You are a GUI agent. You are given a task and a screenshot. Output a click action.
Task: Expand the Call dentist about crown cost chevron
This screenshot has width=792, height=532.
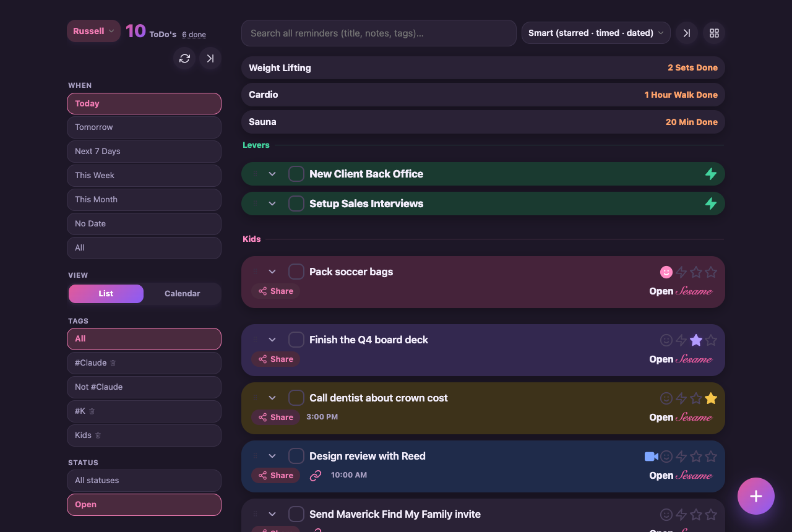coord(272,398)
